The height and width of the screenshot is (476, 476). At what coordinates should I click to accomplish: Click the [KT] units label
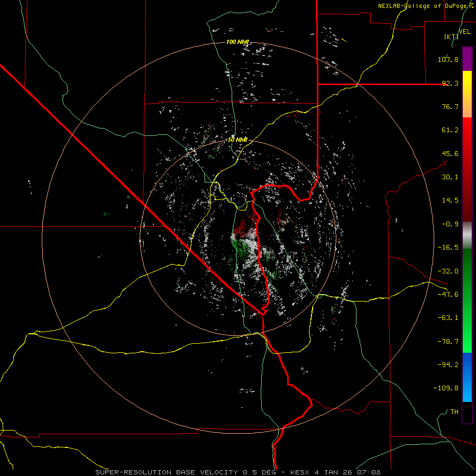click(451, 36)
